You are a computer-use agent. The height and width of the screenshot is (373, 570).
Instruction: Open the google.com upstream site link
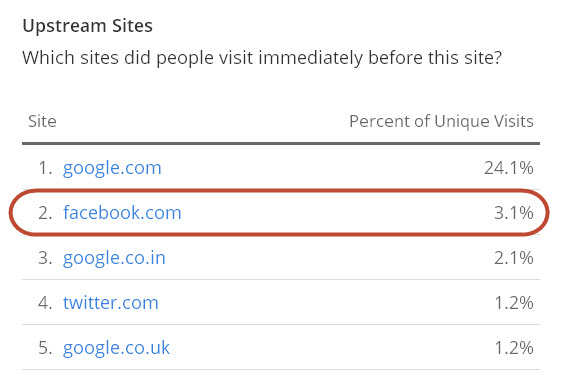112,168
